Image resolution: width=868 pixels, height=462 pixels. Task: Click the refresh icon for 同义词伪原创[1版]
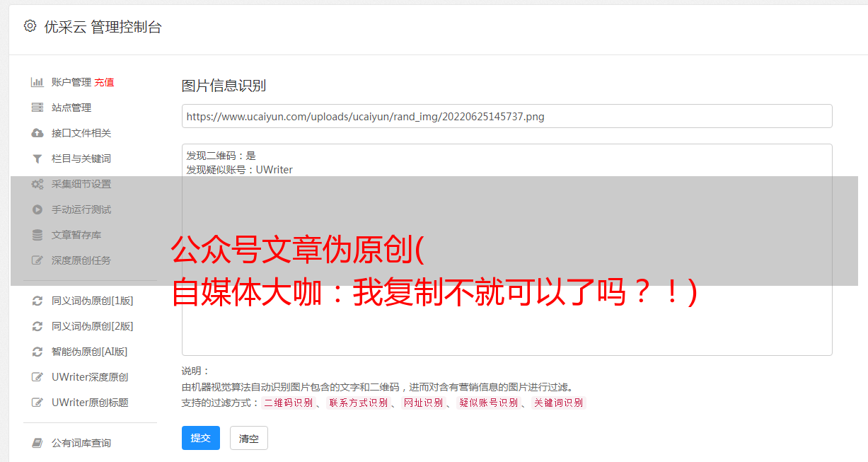pyautogui.click(x=37, y=301)
